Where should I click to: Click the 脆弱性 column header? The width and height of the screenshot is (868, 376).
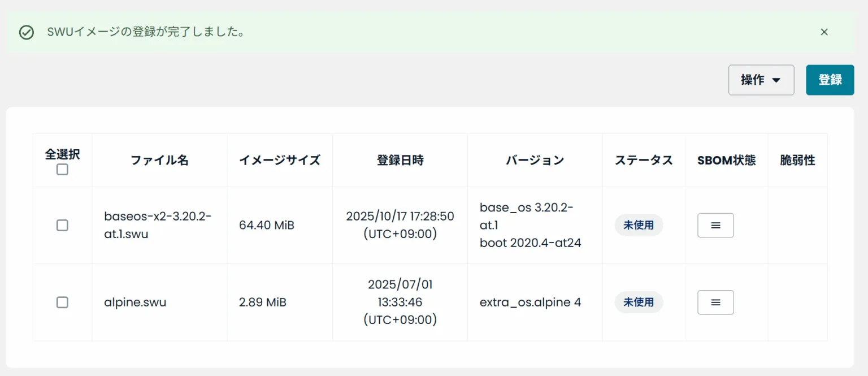(x=797, y=160)
